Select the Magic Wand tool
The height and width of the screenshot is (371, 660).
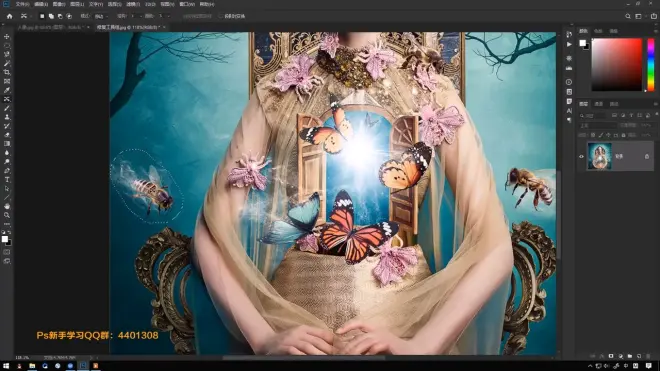point(7,63)
